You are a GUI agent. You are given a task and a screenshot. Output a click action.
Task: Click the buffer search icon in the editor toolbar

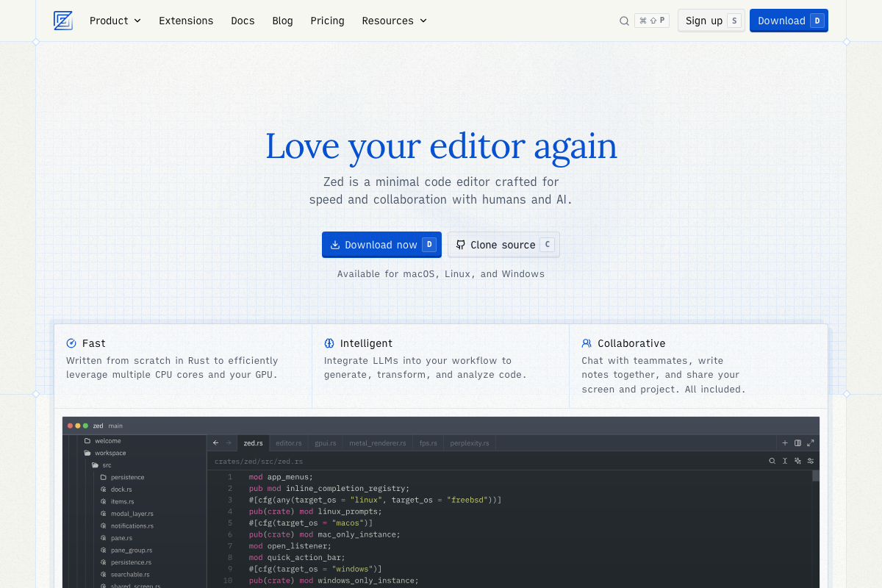pos(772,461)
